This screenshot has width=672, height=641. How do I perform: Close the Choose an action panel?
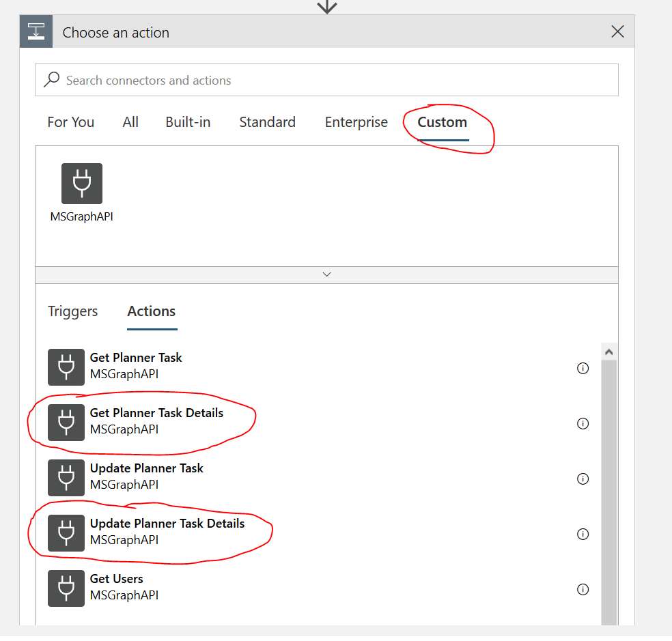[617, 32]
